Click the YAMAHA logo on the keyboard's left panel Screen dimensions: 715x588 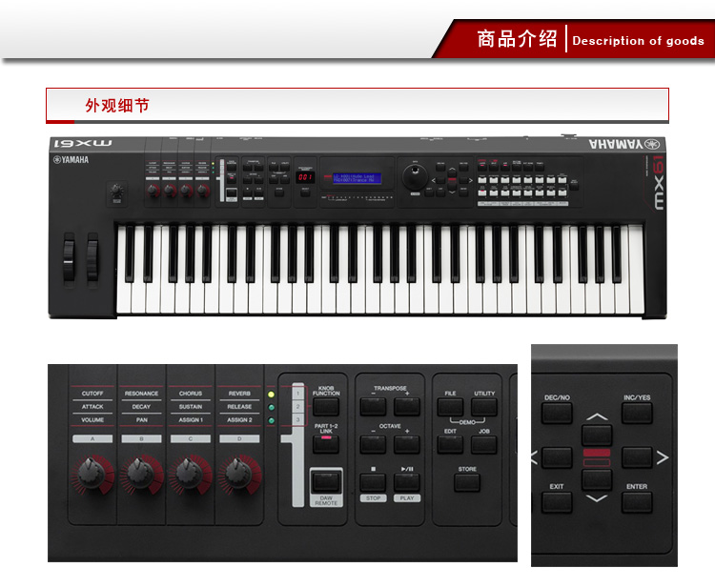71,159
